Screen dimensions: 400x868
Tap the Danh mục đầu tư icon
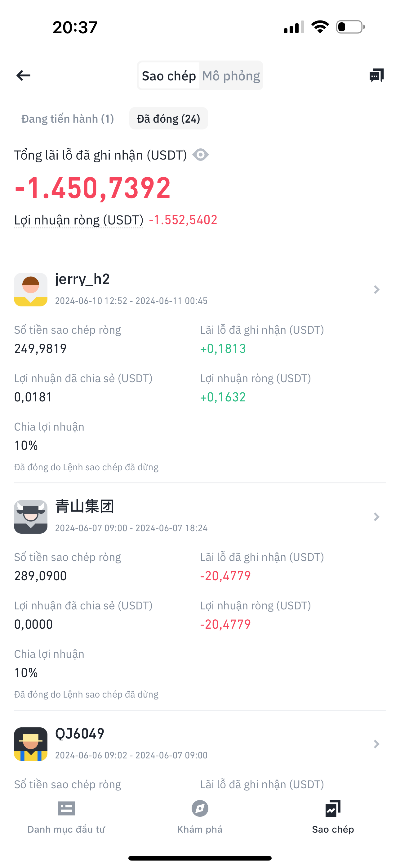[x=66, y=809]
